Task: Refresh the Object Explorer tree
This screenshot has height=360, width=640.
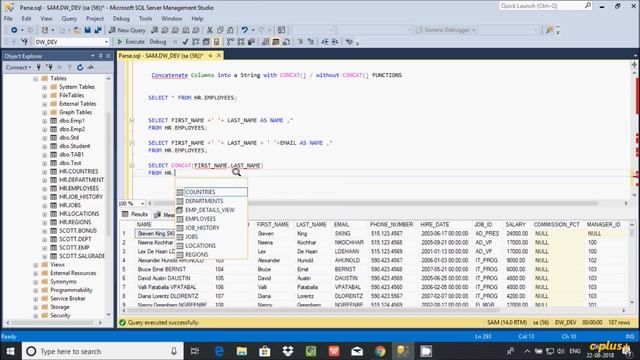Action: coord(80,67)
